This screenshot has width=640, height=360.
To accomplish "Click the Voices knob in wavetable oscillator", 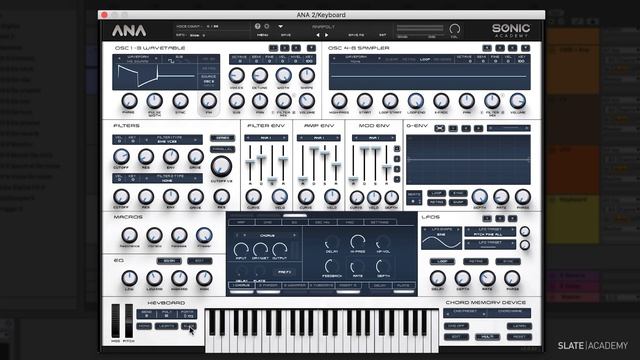I will pyautogui.click(x=236, y=76).
